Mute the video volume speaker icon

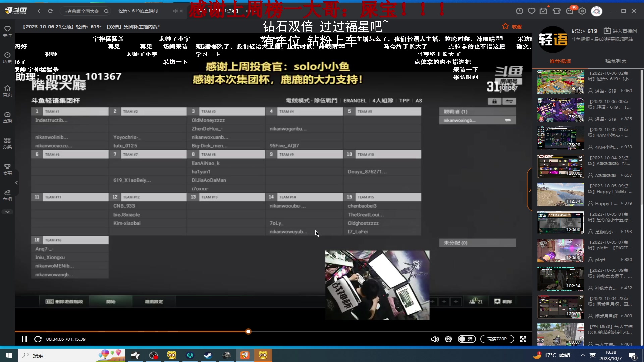435,339
